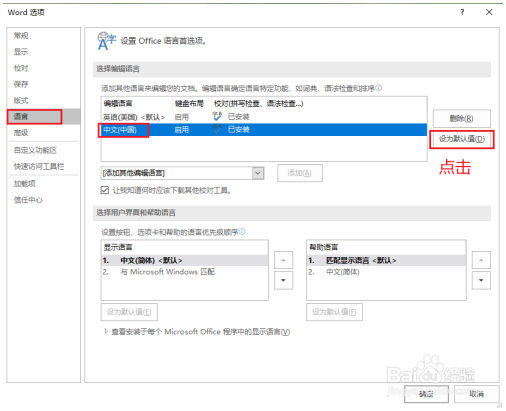Click the help question mark icon
Screen dimensions: 506x411
pos(462,12)
